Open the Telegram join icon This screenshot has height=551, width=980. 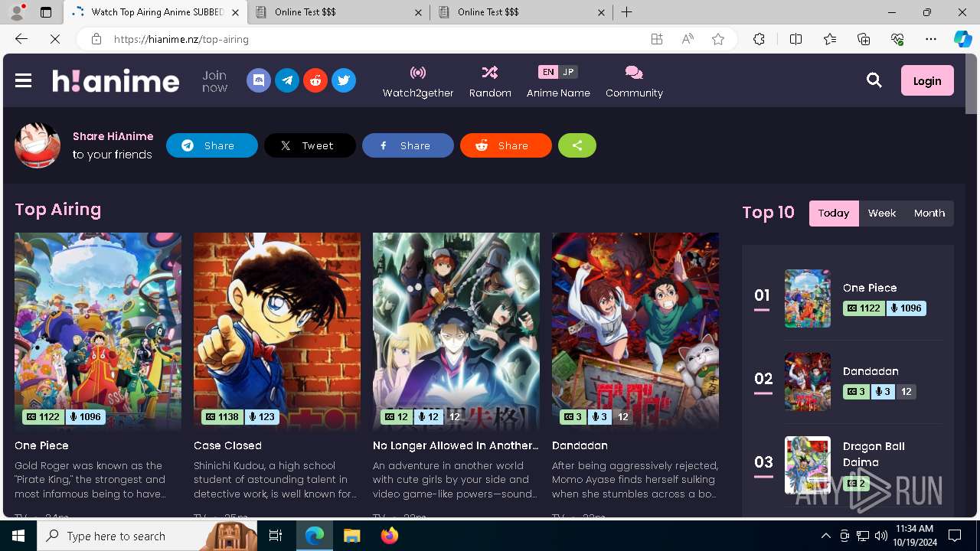[x=287, y=80]
